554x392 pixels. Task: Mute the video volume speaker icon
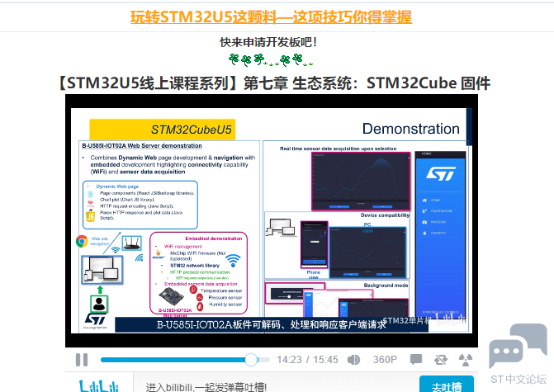pyautogui.click(x=353, y=360)
